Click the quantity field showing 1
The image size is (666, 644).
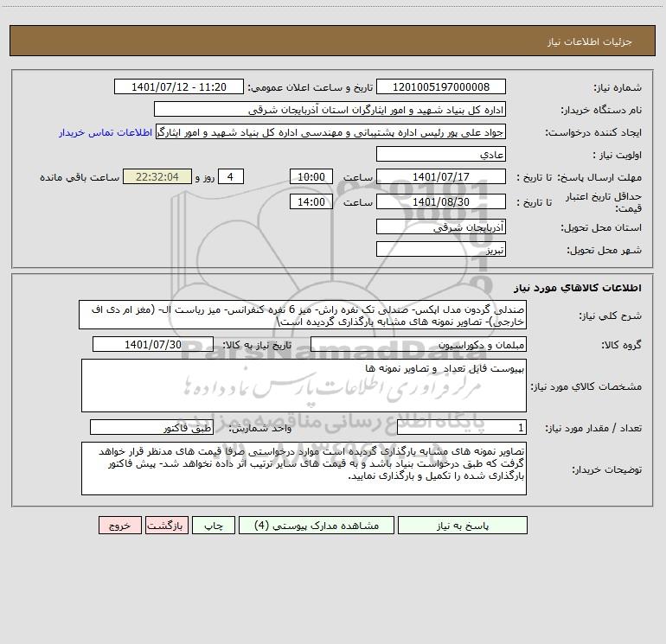click(x=462, y=428)
